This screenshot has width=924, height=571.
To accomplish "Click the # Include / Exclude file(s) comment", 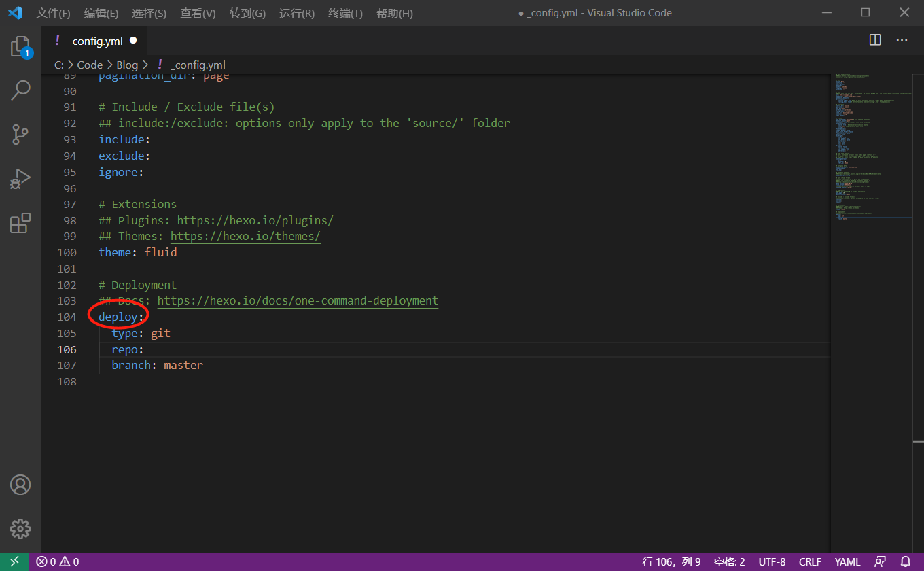I will coord(187,107).
